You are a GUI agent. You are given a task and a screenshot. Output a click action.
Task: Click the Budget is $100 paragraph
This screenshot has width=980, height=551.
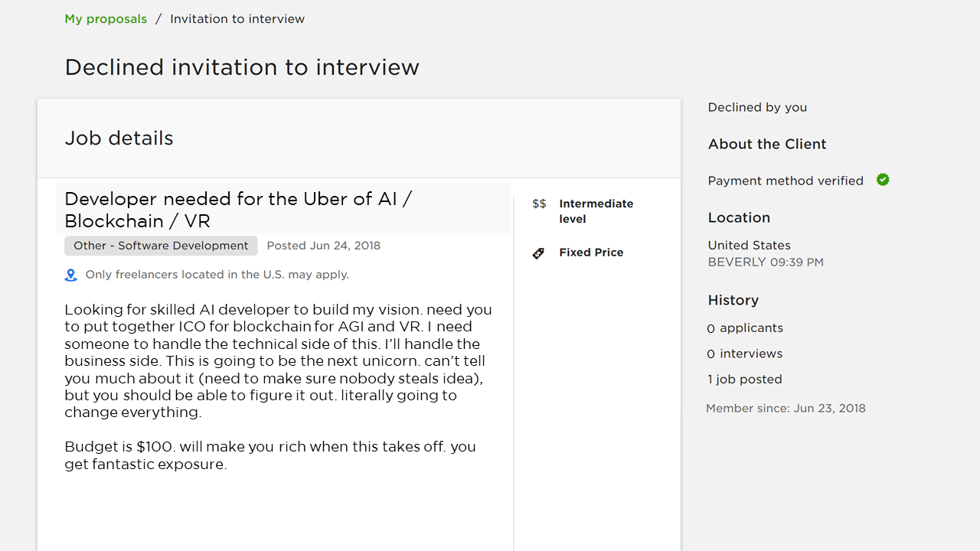(270, 455)
